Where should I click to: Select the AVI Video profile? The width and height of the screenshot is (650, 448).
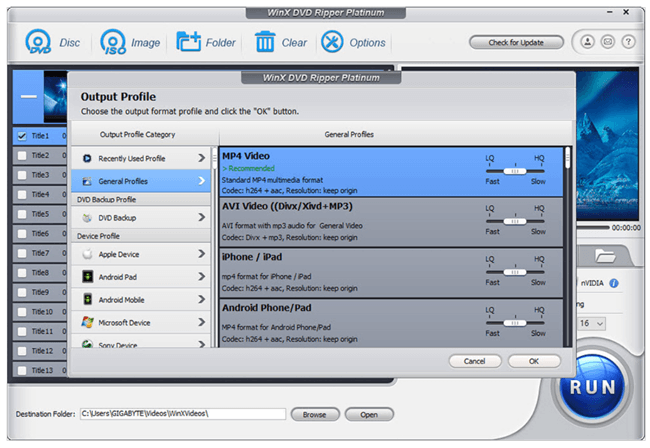pos(391,223)
